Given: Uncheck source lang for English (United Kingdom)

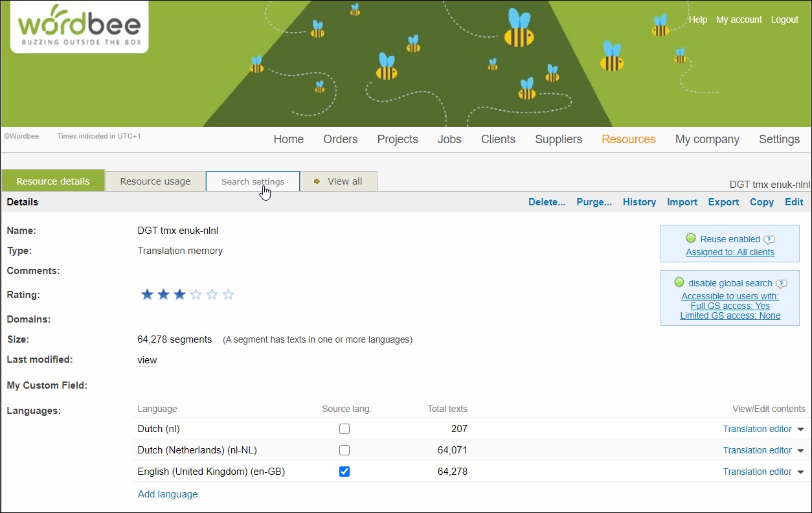Looking at the screenshot, I should point(344,472).
